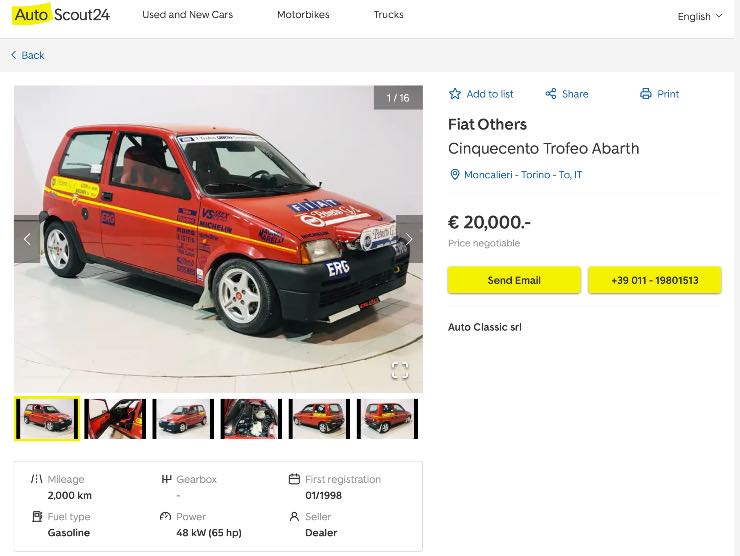Open the Motorbikes menu item

303,15
